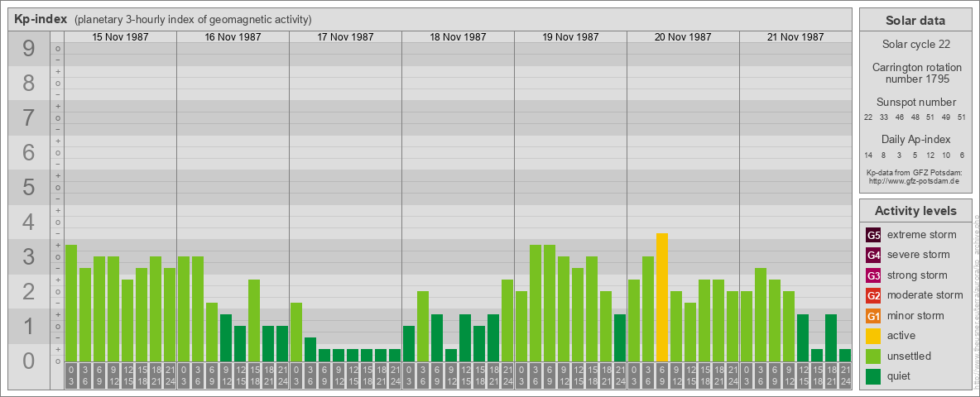The image size is (980, 397).
Task: Click the 'extreme storm' legend label
Action: click(922, 235)
